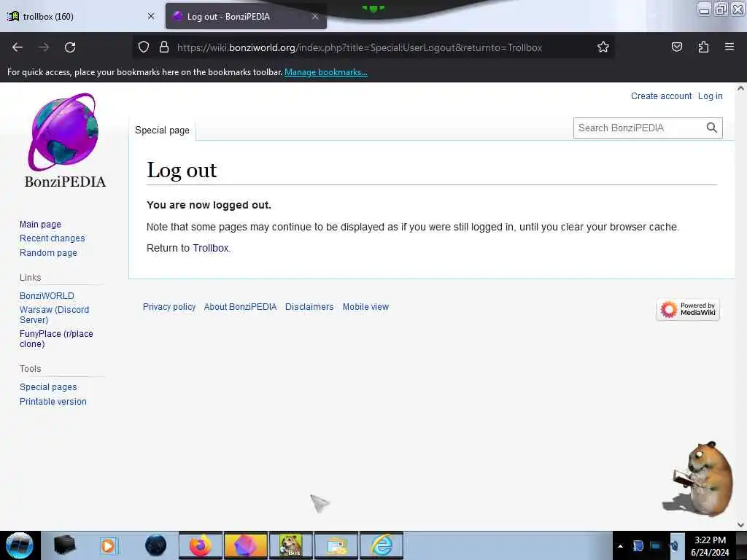Follow the Return to Trollbox link
This screenshot has width=747, height=560.
(211, 248)
